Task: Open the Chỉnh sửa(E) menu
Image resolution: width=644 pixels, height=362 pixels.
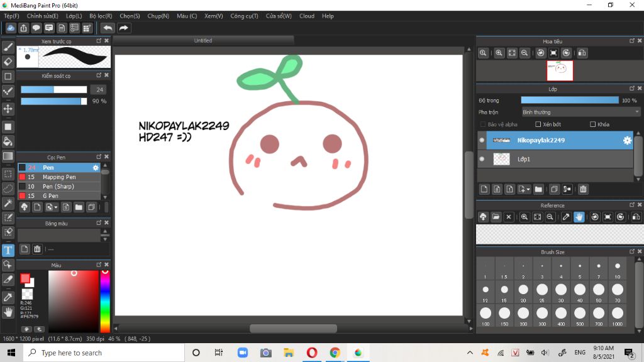Action: click(42, 16)
